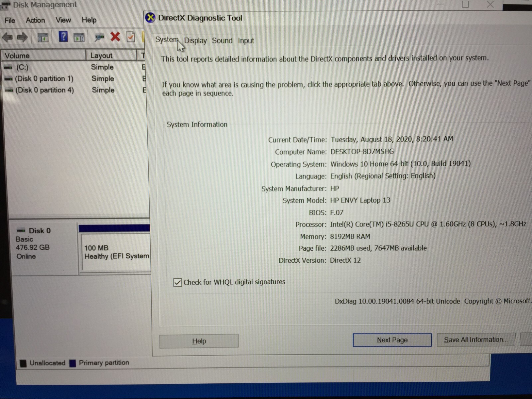Open the Action menu in Disk Management
The height and width of the screenshot is (399, 532).
tap(35, 20)
